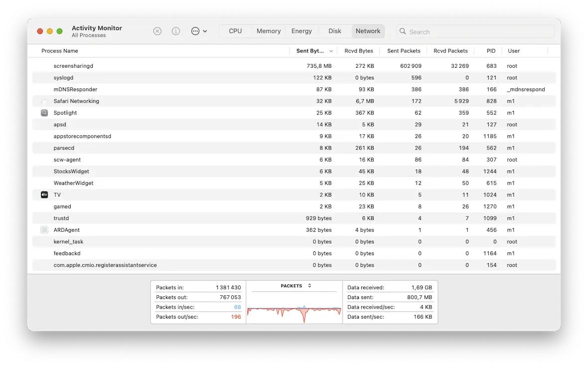Click the ARDAgent icon in the process list
This screenshot has height=367, width=588.
tap(45, 230)
